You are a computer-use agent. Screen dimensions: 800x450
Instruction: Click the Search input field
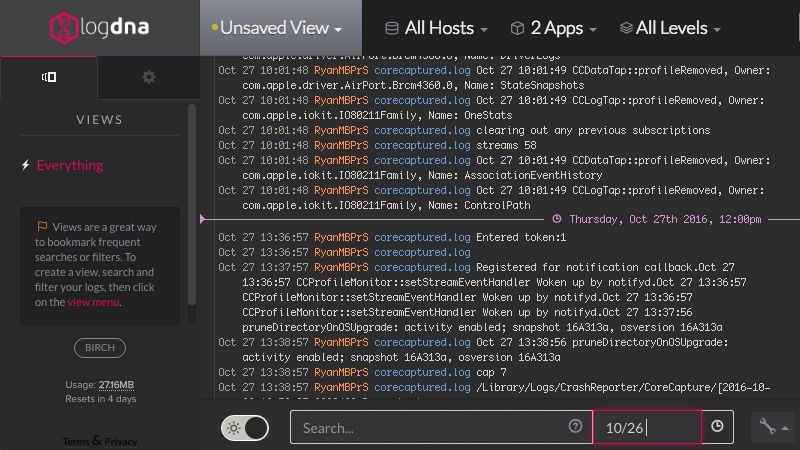click(430, 427)
